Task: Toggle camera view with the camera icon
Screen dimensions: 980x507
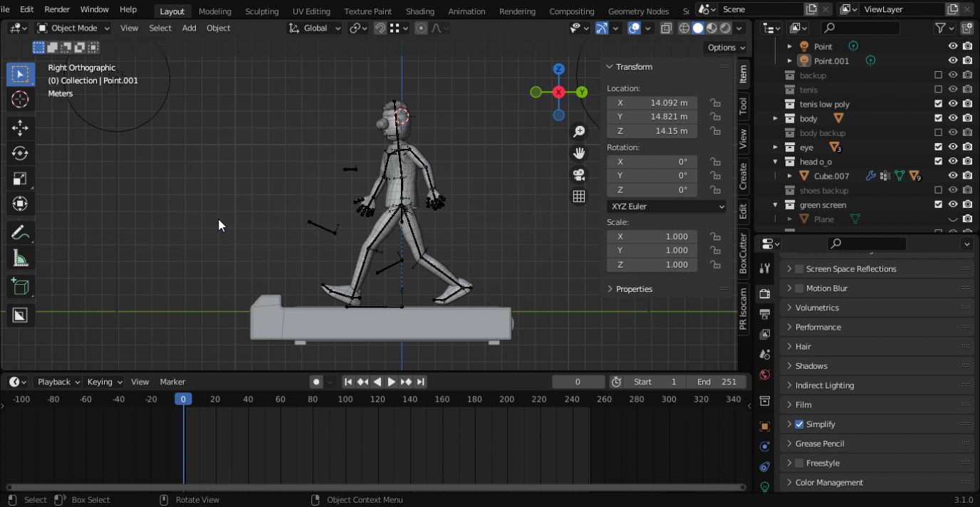Action: 579,174
